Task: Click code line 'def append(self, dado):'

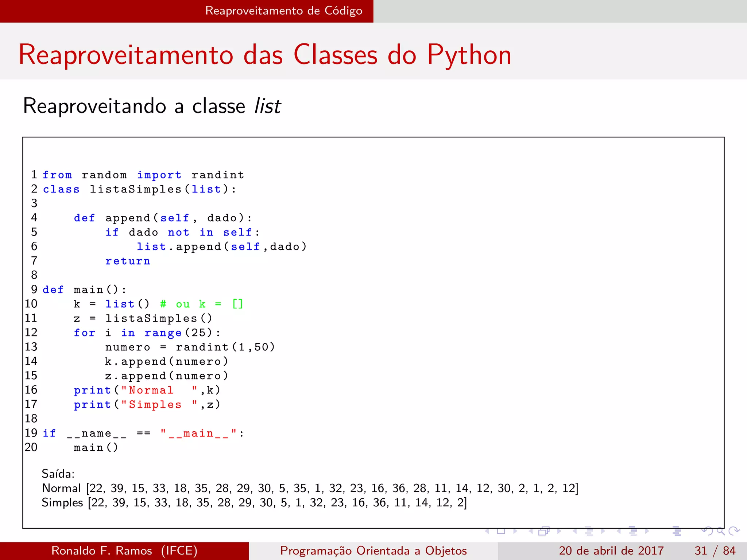Action: pos(163,218)
